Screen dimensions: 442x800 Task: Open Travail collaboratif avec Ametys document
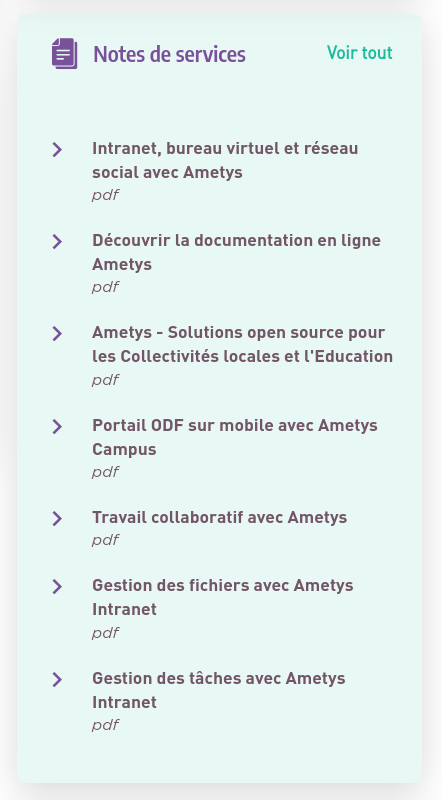[219, 517]
